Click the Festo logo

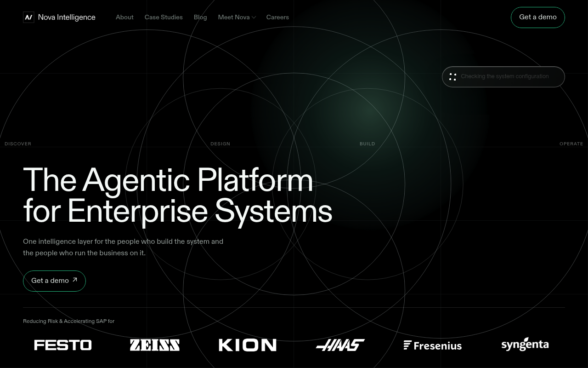tap(63, 345)
